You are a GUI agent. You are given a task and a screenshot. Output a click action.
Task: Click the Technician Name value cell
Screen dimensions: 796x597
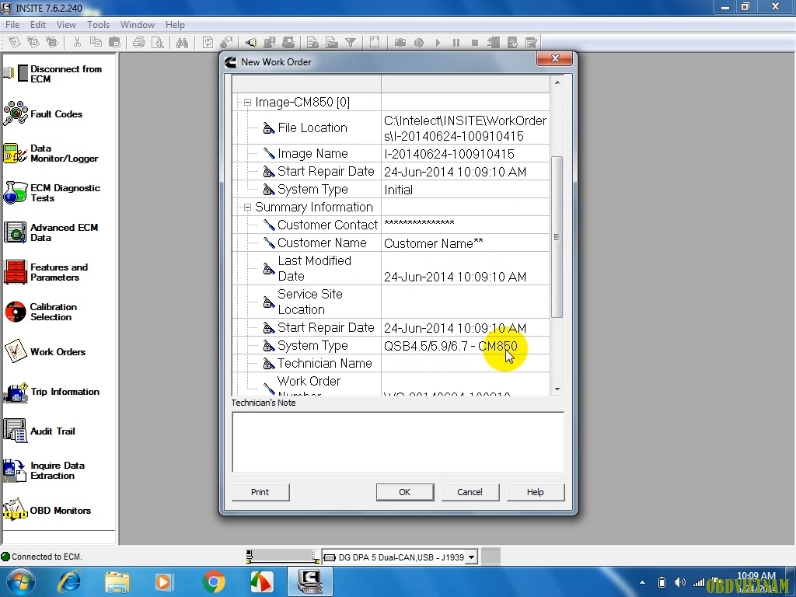tap(466, 363)
